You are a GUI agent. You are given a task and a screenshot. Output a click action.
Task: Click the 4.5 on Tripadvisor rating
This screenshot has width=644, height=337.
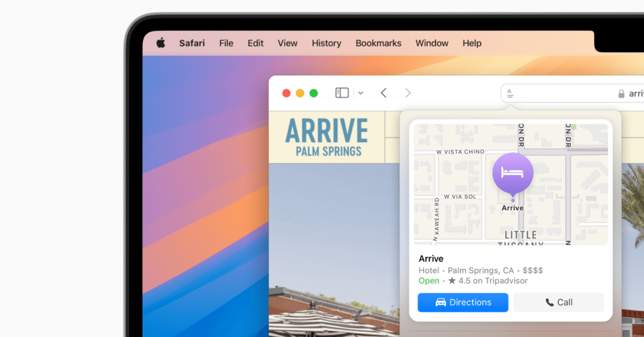pos(488,281)
